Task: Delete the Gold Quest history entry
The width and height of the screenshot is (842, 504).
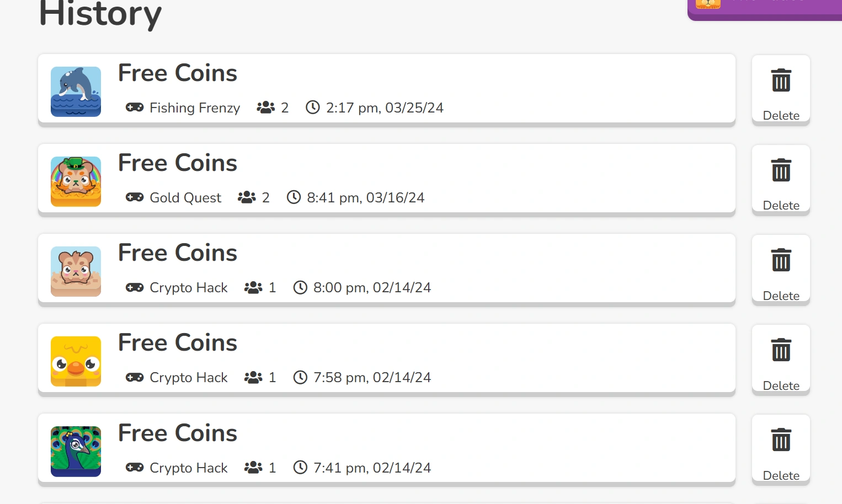Action: pyautogui.click(x=781, y=180)
